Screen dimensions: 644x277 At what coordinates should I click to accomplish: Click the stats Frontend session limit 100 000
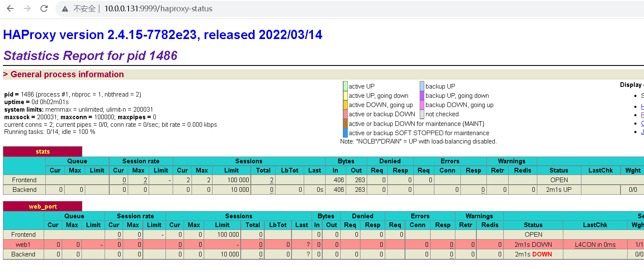coord(237,180)
